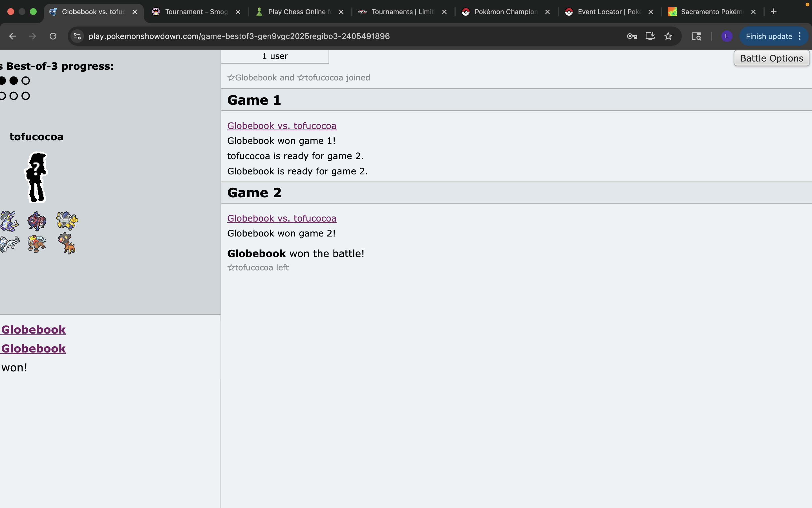Image resolution: width=812 pixels, height=508 pixels.
Task: Click 'Globebook won game 1!' message
Action: click(281, 141)
